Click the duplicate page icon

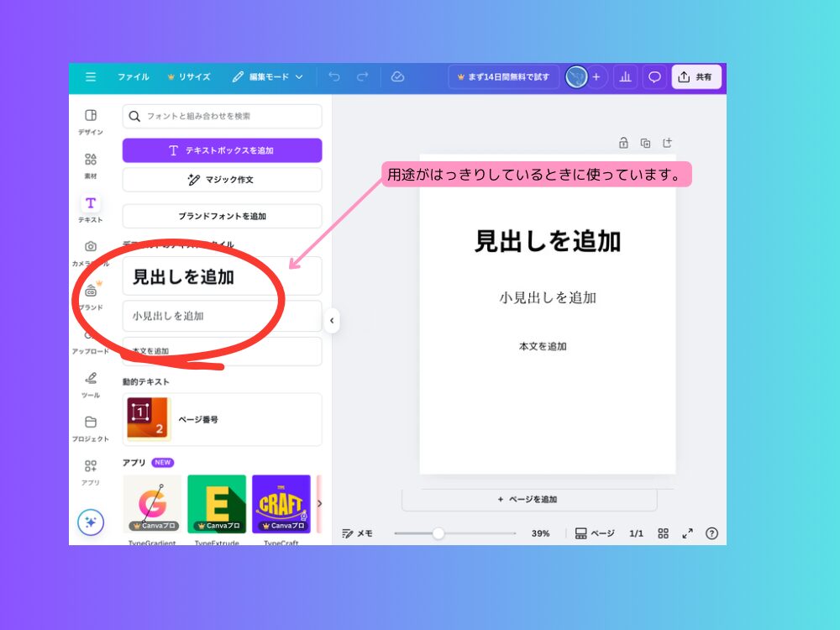[x=645, y=143]
